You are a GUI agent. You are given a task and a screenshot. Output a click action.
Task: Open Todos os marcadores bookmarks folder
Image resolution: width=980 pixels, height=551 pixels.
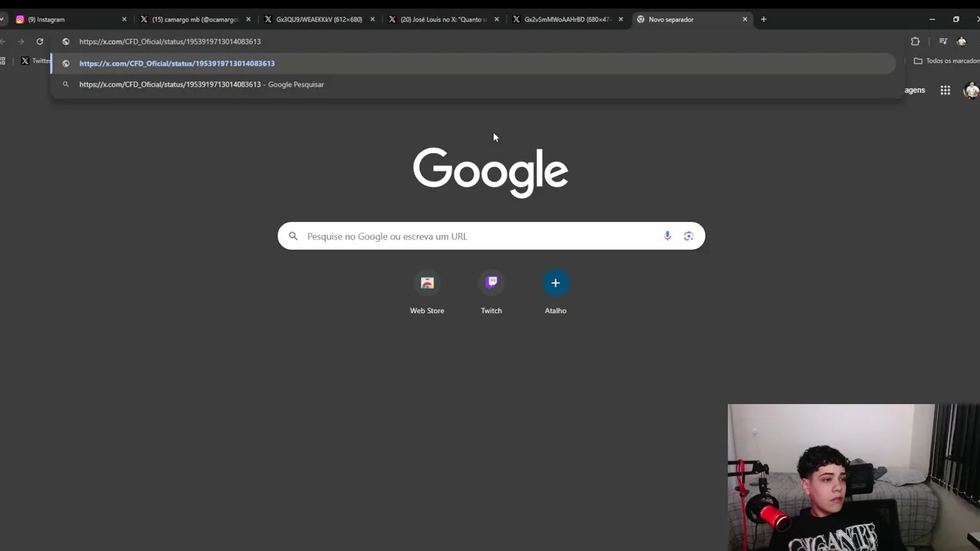click(947, 60)
